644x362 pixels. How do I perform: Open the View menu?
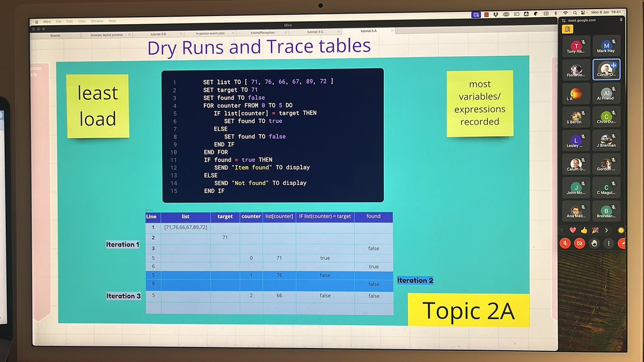(x=82, y=21)
